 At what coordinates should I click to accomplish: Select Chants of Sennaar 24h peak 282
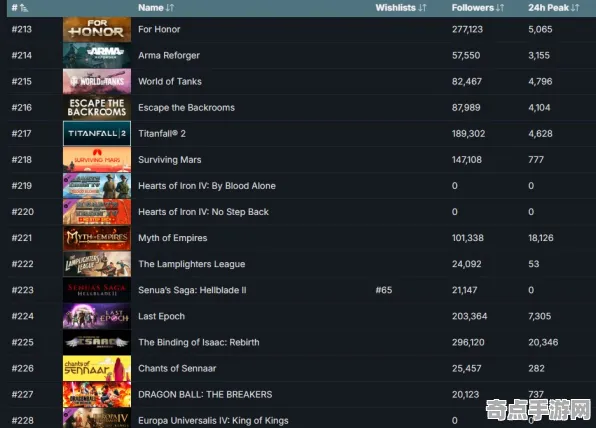point(536,368)
